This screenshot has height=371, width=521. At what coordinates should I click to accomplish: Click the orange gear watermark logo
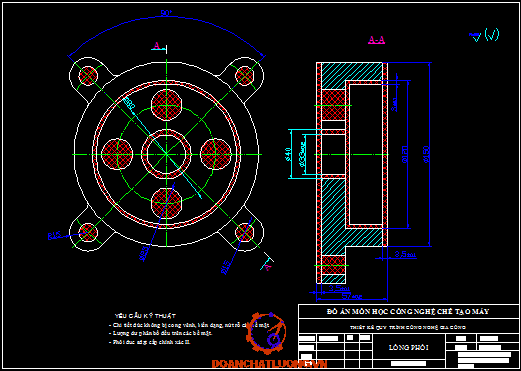click(266, 333)
